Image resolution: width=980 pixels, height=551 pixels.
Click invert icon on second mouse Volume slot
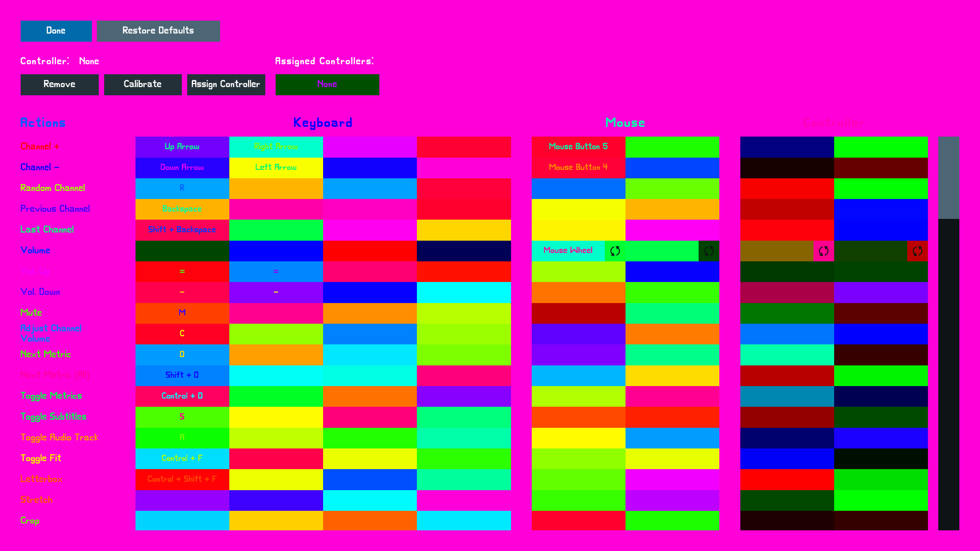[x=709, y=251]
